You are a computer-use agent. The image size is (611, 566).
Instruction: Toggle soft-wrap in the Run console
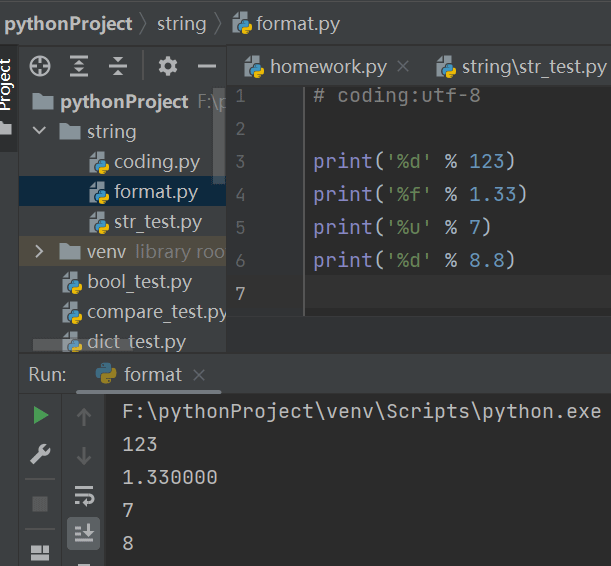tap(84, 496)
